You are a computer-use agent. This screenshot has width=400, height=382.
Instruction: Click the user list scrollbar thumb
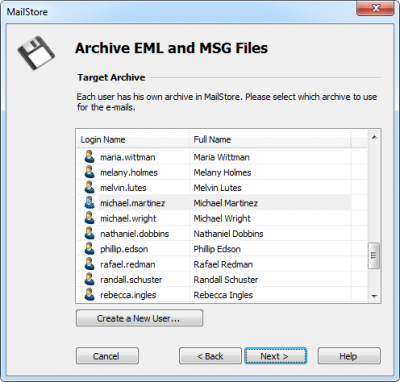click(374, 256)
